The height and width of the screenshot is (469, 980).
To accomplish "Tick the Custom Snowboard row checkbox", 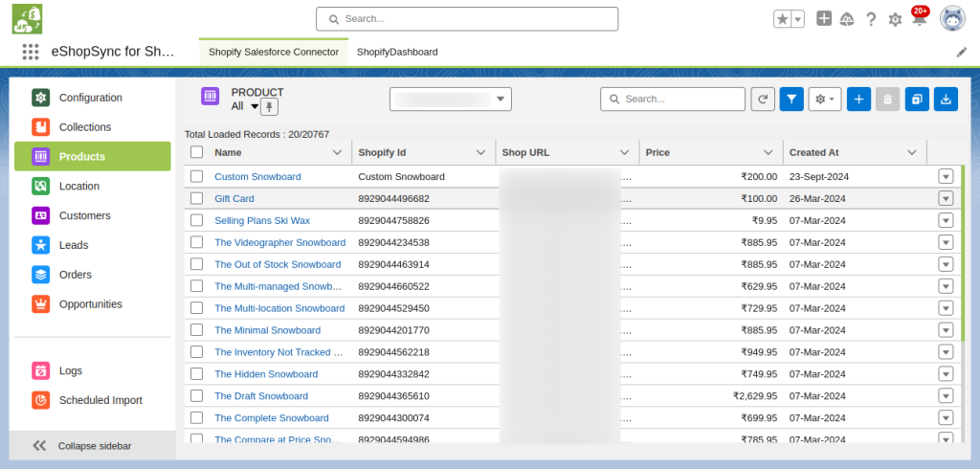I will (x=197, y=176).
